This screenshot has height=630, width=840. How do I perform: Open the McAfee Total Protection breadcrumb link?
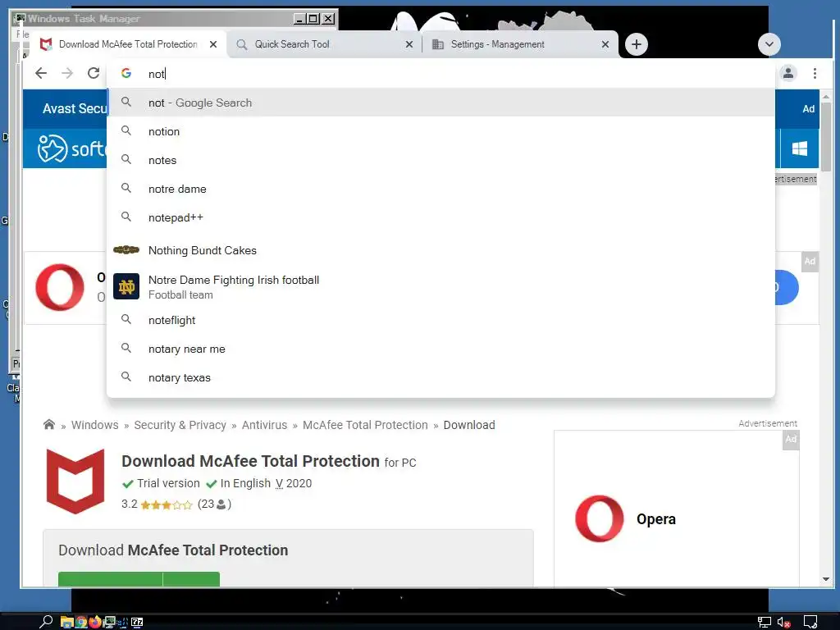[365, 425]
